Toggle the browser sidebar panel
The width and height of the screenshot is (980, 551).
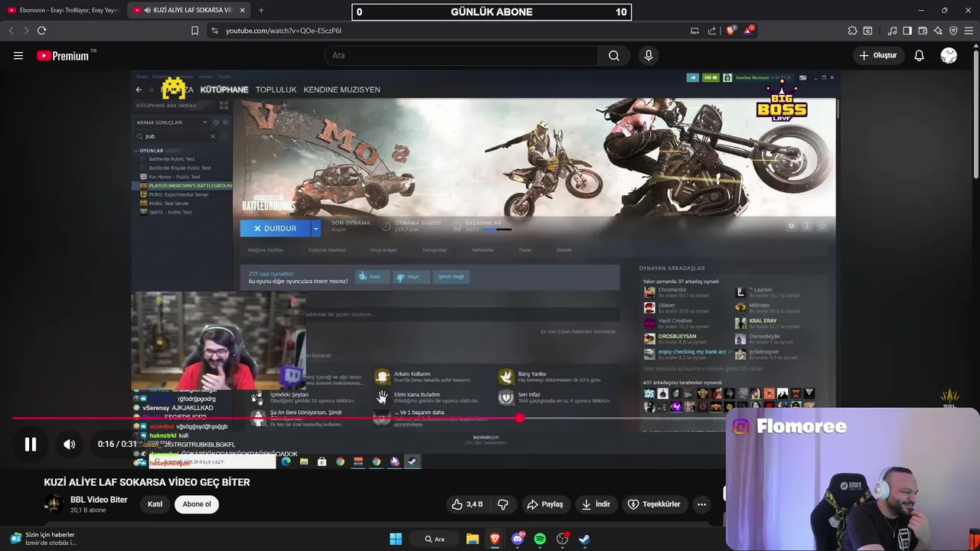tap(907, 31)
